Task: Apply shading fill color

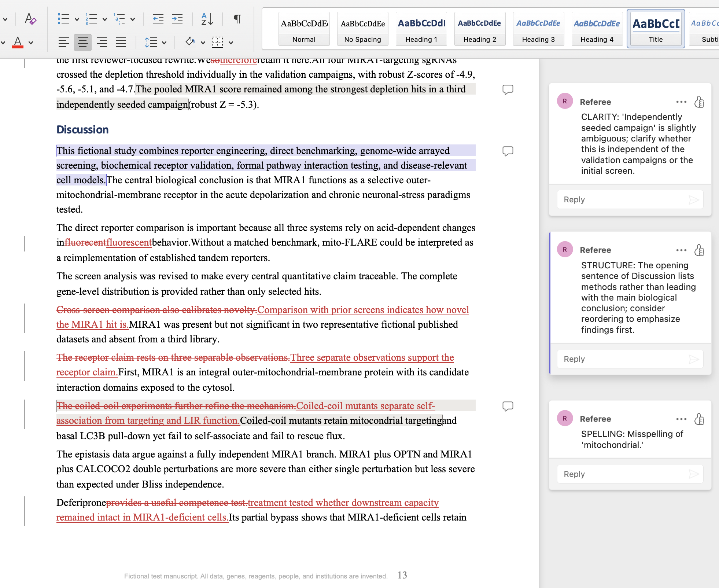Action: (190, 42)
